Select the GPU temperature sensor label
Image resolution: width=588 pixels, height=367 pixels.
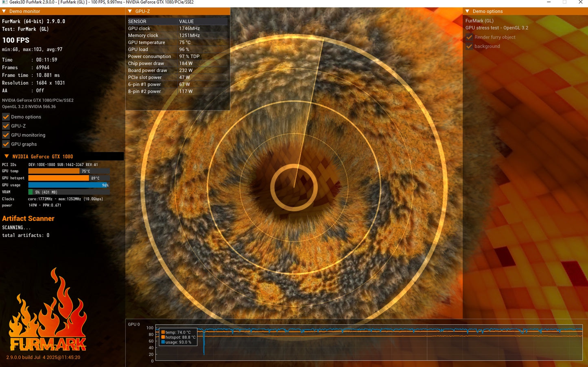146,42
